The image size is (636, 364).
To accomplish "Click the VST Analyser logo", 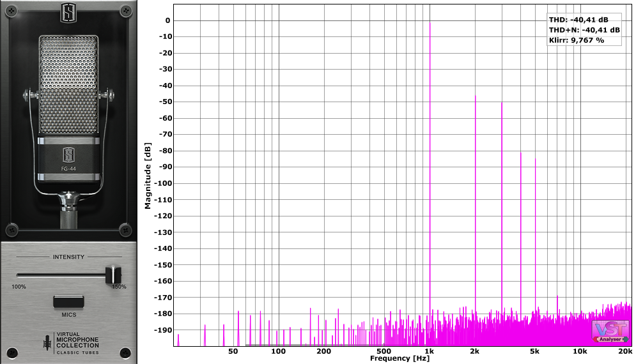I will click(610, 331).
